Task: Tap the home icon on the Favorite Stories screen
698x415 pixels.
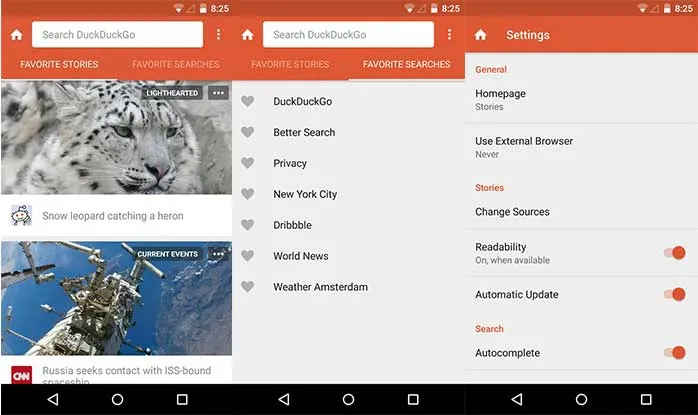Action: 16,35
